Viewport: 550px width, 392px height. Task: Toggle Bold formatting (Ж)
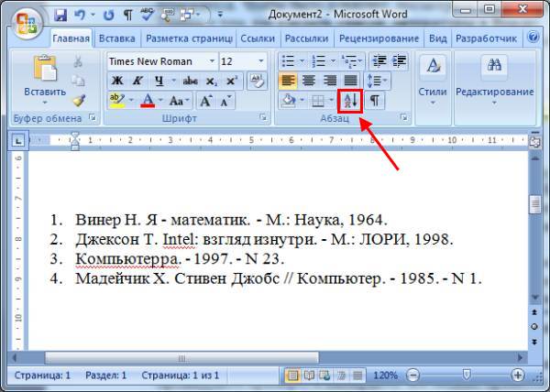tap(116, 81)
